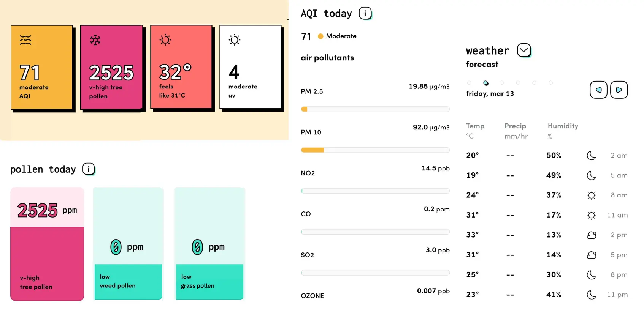This screenshot has width=644, height=309.
Task: Select the fourth forecast day dot
Action: [518, 83]
